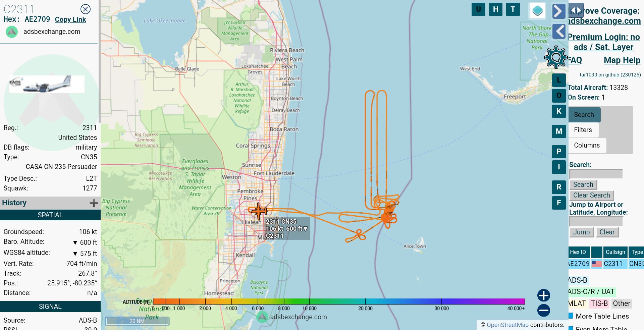Click the TIS-B legend swatch

[x=599, y=304]
